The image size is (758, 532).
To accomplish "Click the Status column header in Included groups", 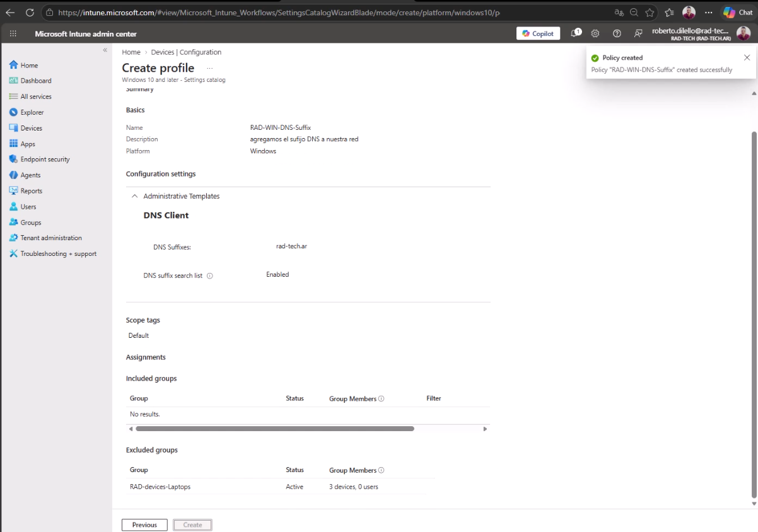I will (x=294, y=398).
